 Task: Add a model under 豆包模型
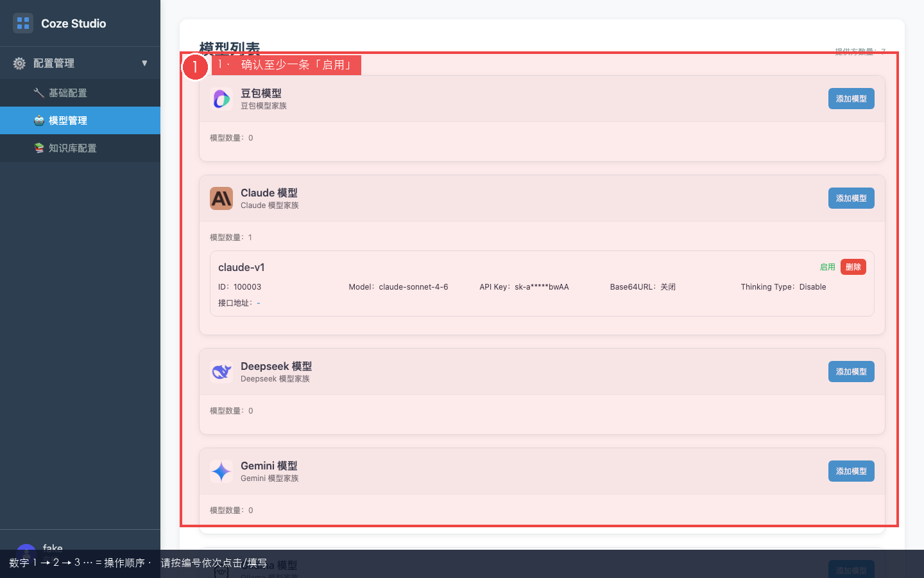point(851,99)
